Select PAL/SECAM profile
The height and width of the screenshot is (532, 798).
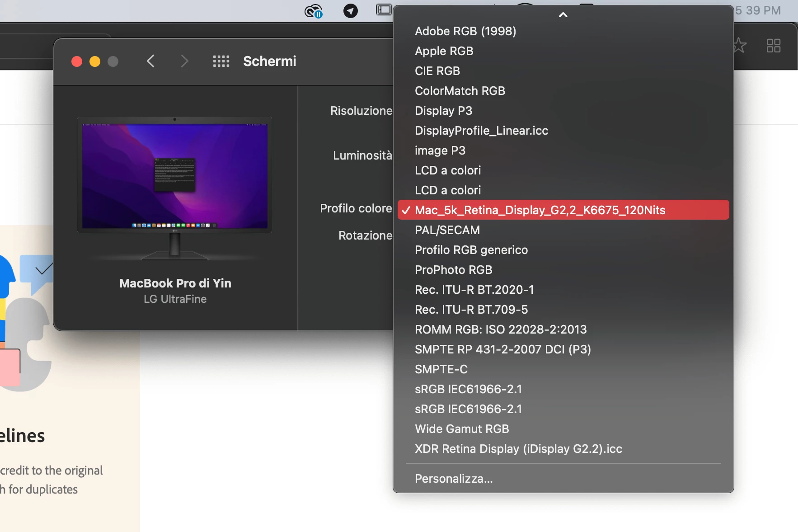(x=563, y=230)
